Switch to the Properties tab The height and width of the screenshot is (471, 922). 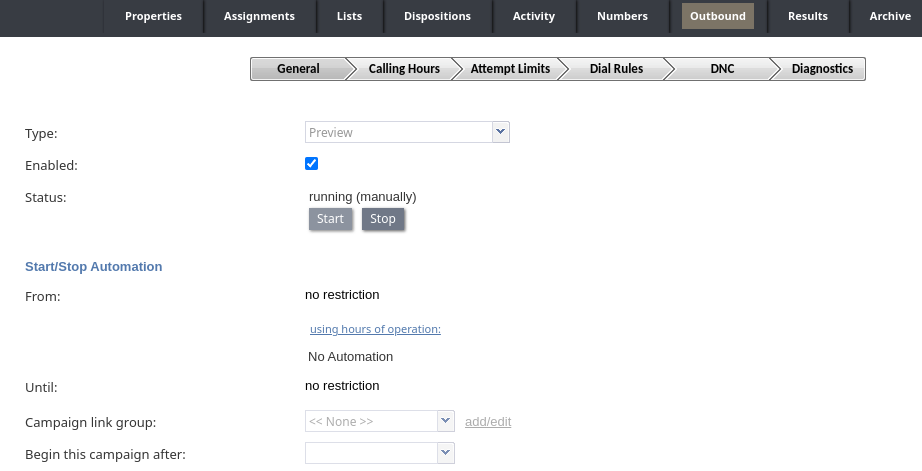pos(153,16)
